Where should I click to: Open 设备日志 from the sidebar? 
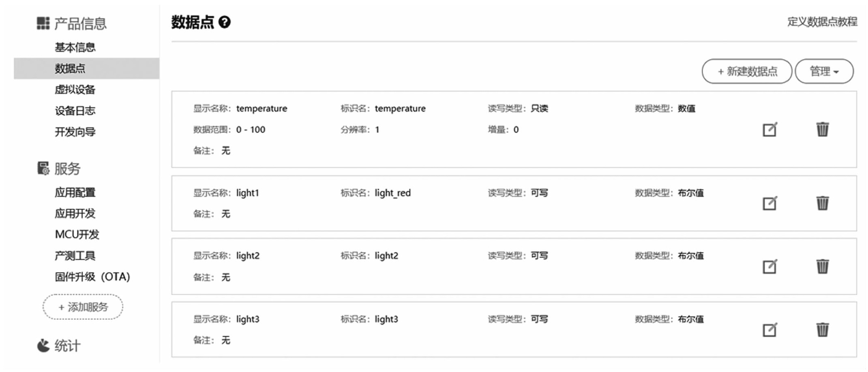75,111
